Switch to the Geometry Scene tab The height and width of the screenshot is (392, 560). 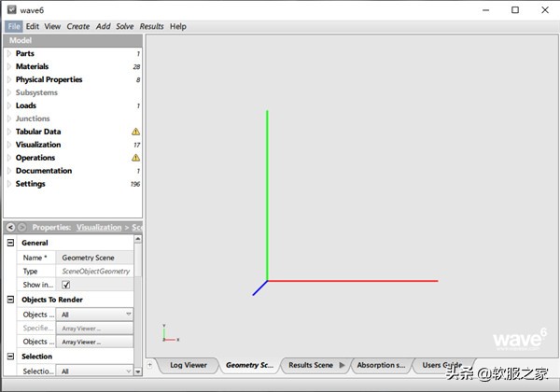249,365
